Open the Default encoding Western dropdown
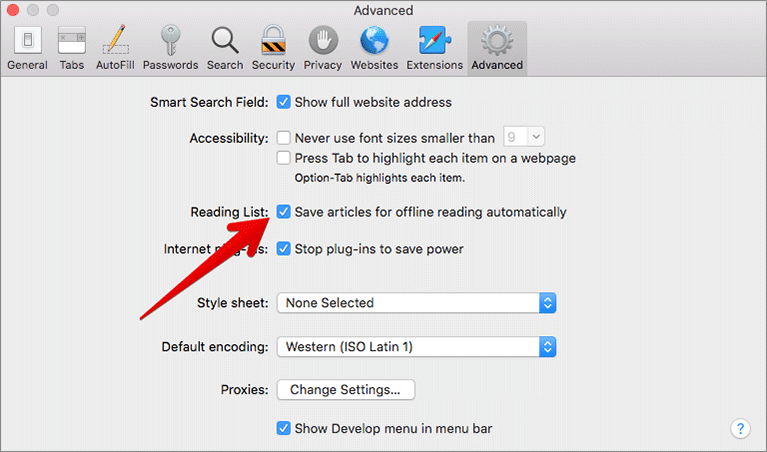 (416, 347)
